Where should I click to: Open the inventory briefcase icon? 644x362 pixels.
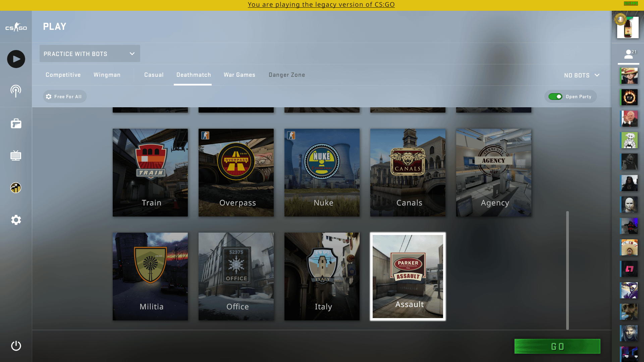coord(16,123)
